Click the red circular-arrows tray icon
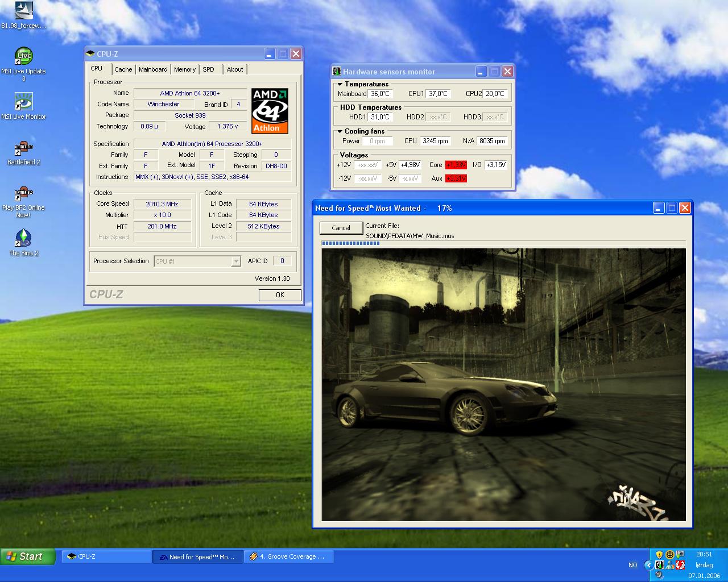728x582 pixels. pos(680,565)
